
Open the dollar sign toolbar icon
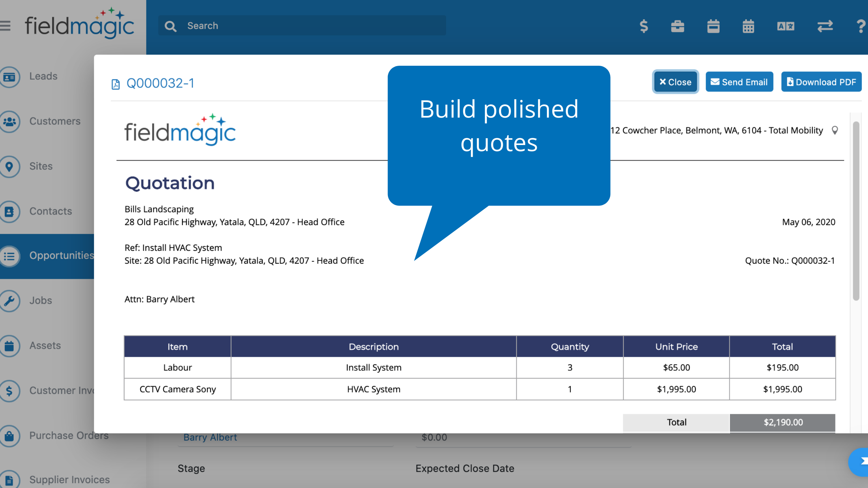(644, 26)
